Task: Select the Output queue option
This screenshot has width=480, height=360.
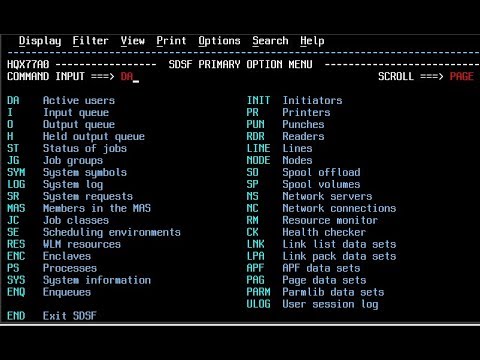Action: pos(61,125)
